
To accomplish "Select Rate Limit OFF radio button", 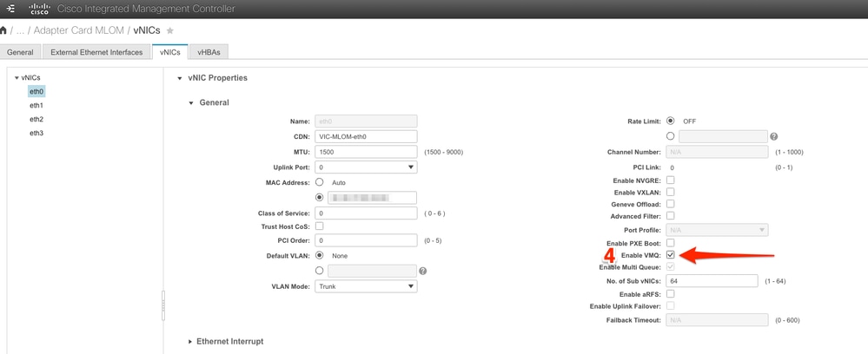I will pos(671,121).
